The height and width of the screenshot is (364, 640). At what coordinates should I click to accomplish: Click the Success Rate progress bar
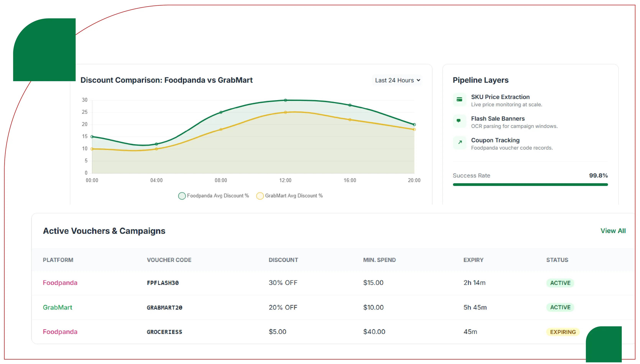(x=530, y=185)
